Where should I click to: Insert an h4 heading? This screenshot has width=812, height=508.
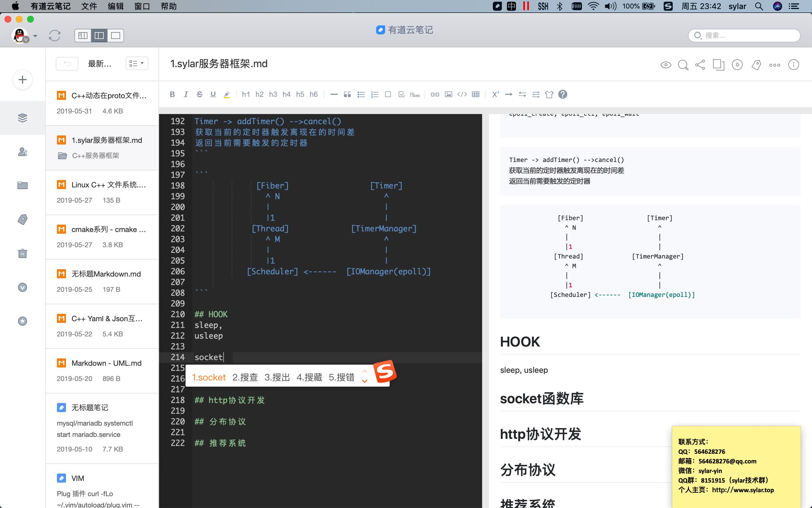click(x=286, y=95)
